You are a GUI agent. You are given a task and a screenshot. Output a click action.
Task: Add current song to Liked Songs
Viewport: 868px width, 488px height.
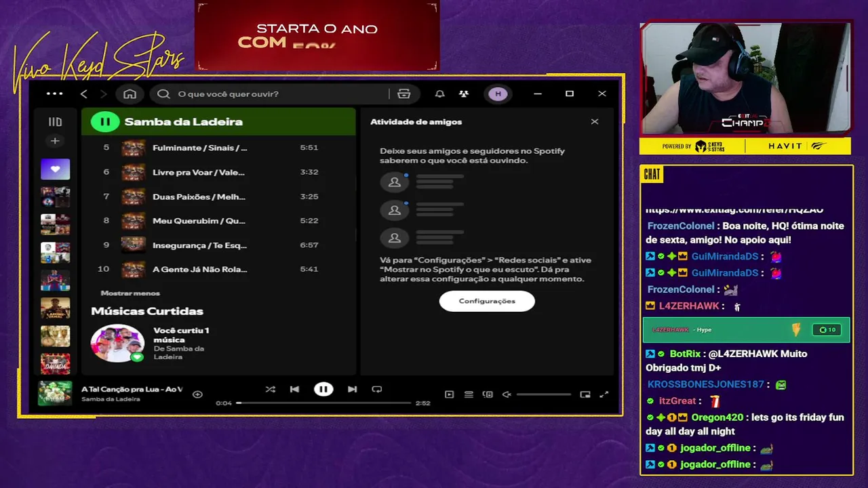[197, 394]
